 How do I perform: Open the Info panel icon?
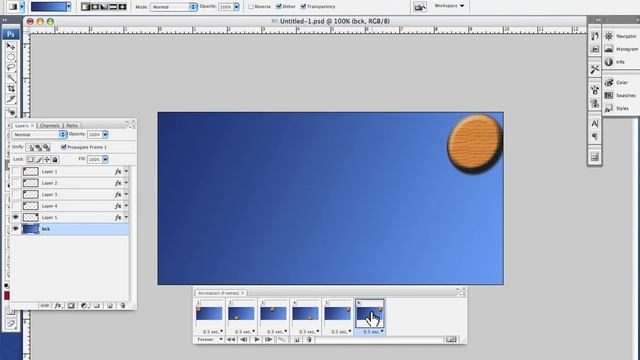tap(609, 62)
